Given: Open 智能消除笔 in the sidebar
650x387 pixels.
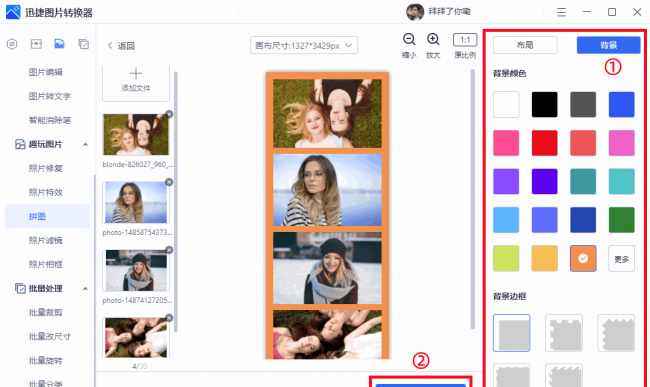Looking at the screenshot, I should (x=50, y=120).
